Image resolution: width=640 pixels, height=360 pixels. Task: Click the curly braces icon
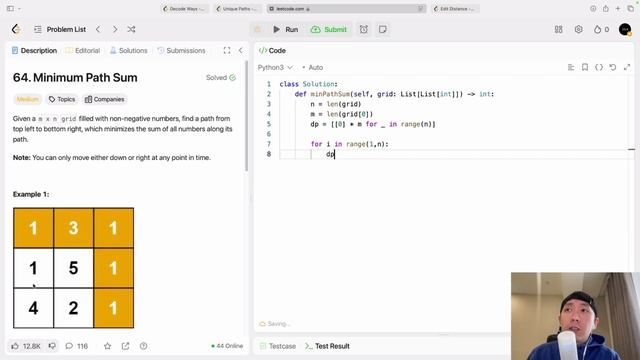[599, 67]
